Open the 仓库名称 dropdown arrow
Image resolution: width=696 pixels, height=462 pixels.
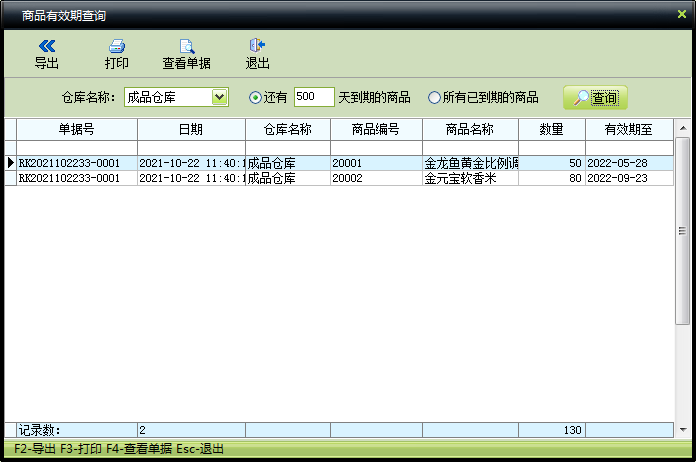pos(220,97)
